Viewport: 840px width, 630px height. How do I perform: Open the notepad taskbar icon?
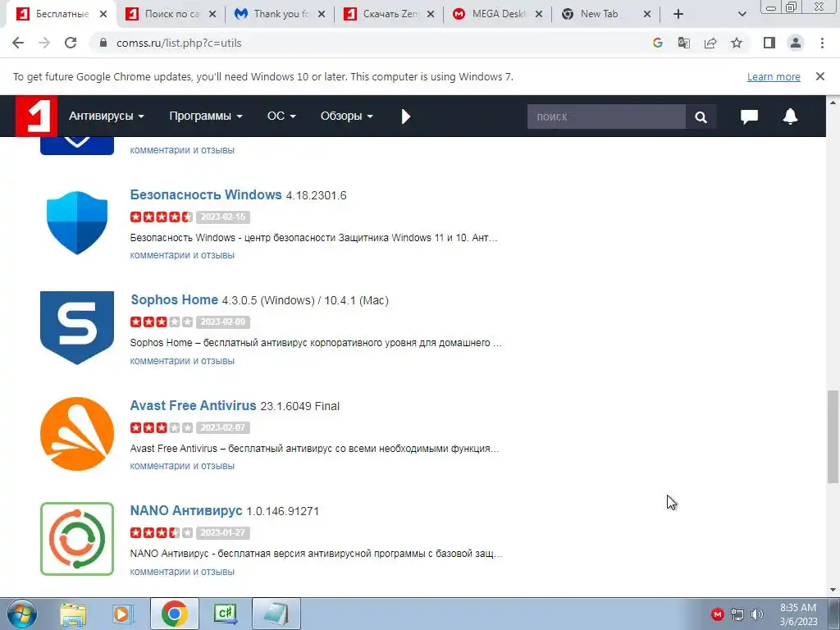pos(276,614)
